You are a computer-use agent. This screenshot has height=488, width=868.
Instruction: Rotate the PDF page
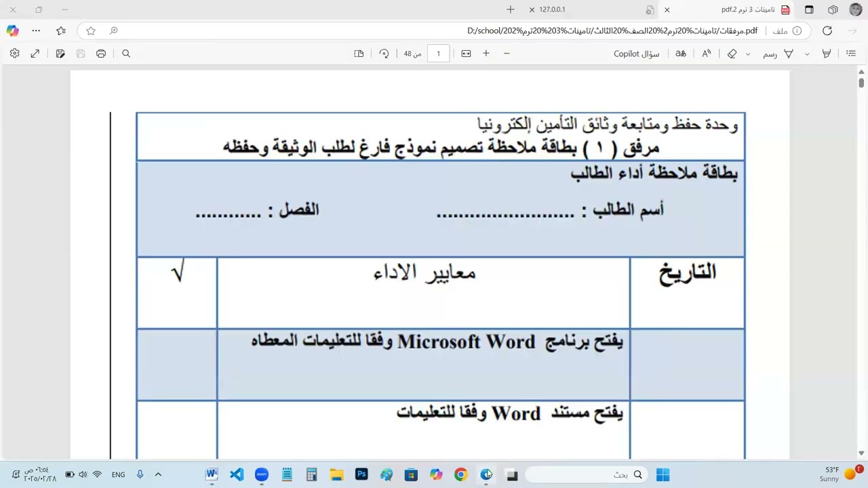tap(384, 54)
